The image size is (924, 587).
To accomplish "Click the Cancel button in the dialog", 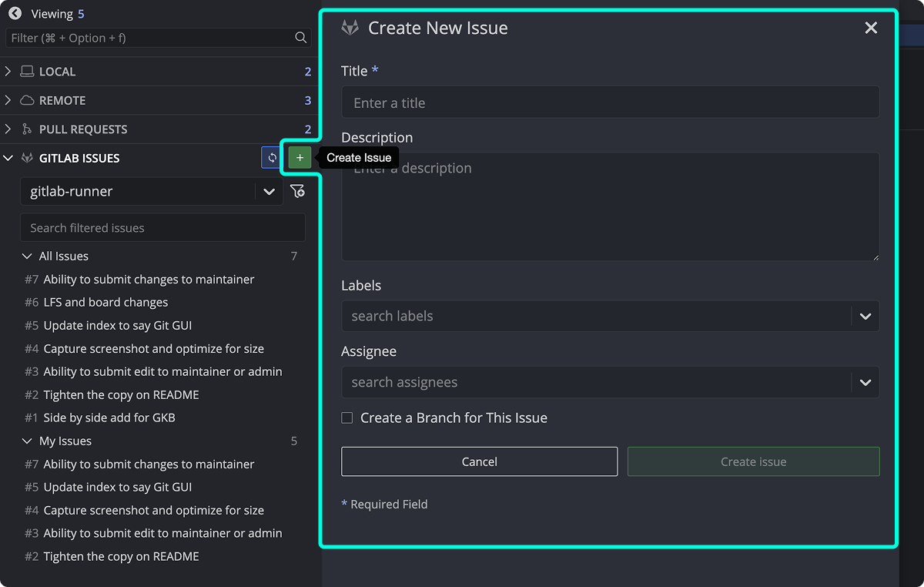I will [x=479, y=461].
